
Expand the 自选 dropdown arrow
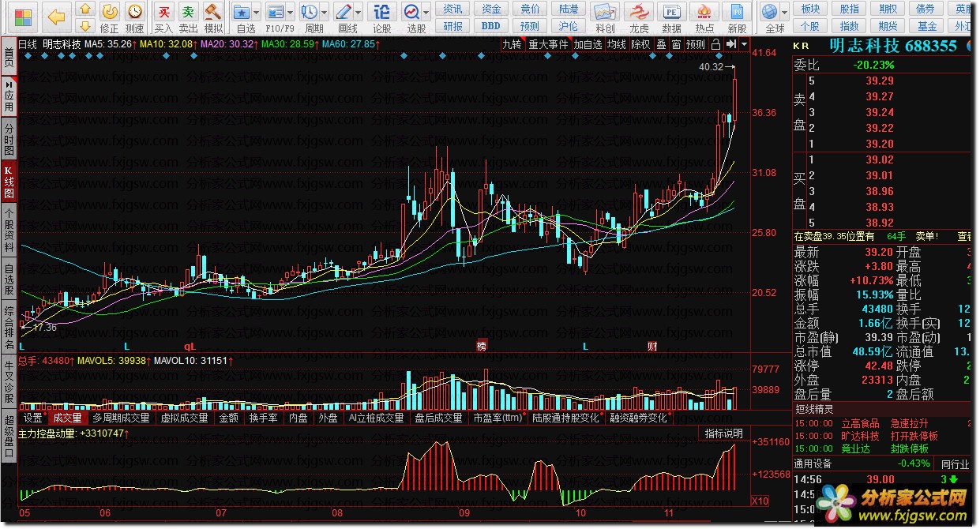point(258,13)
